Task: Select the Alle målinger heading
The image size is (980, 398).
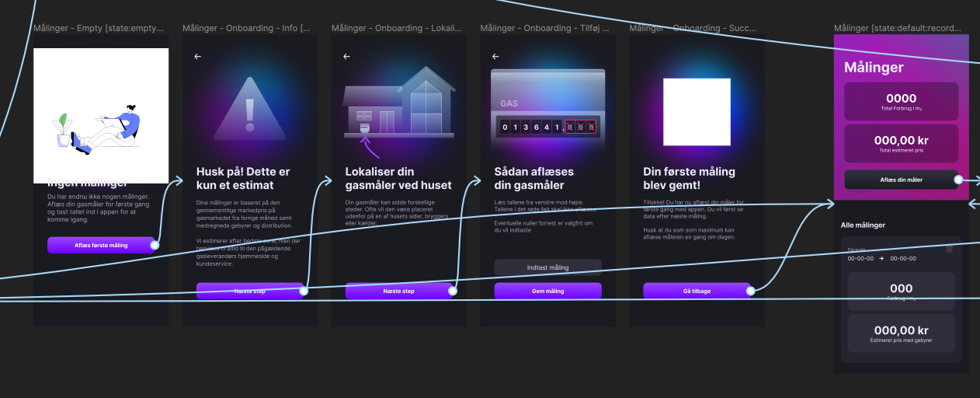Action: 863,225
